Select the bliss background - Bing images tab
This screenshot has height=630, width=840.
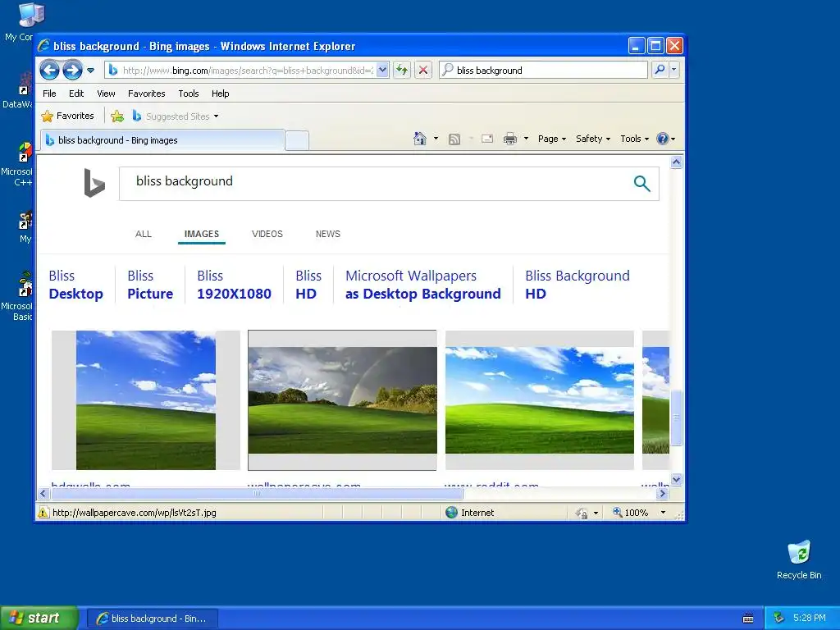162,140
